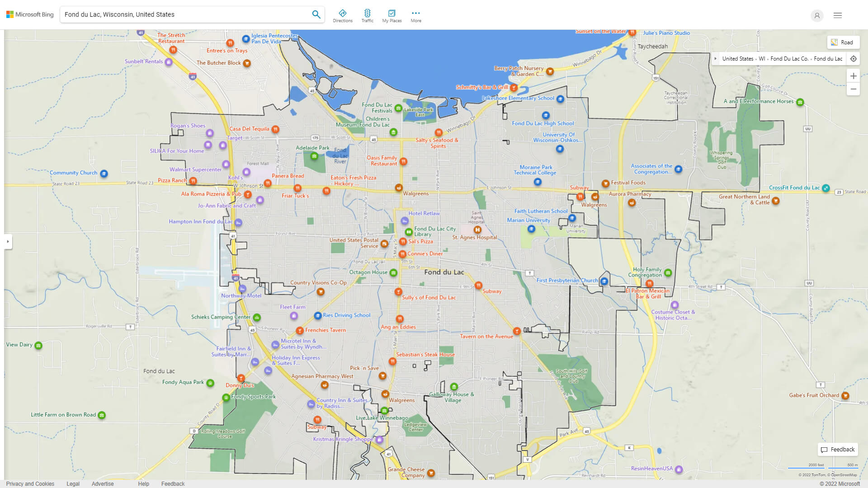This screenshot has width=868, height=488.
Task: Zoom out with the minus control
Action: point(854,89)
